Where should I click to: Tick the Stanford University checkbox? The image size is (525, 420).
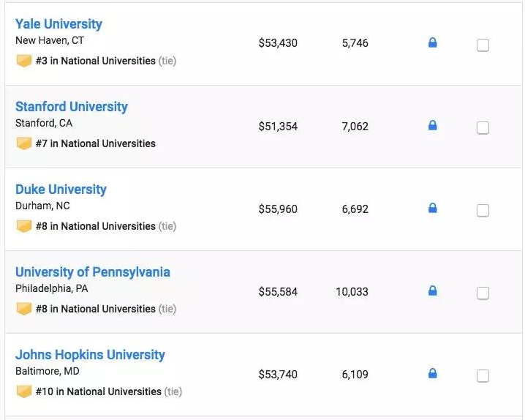(483, 128)
